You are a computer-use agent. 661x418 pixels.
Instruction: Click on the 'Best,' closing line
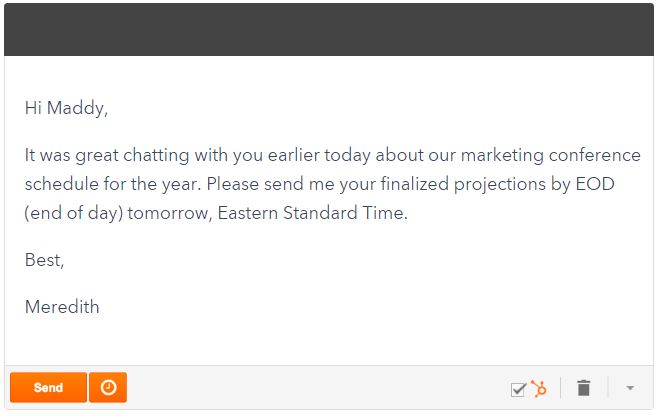click(x=45, y=260)
